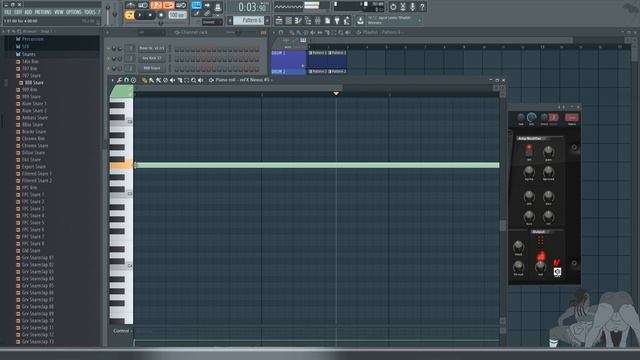The width and height of the screenshot is (640, 360).
Task: Click the plus button beside Pattern 6
Action: point(267,20)
